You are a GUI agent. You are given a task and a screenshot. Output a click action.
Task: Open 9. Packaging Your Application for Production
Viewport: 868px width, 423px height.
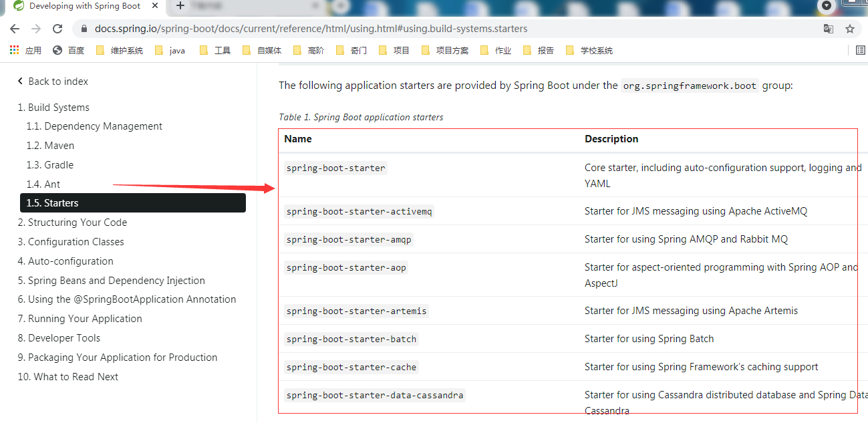[x=118, y=358]
